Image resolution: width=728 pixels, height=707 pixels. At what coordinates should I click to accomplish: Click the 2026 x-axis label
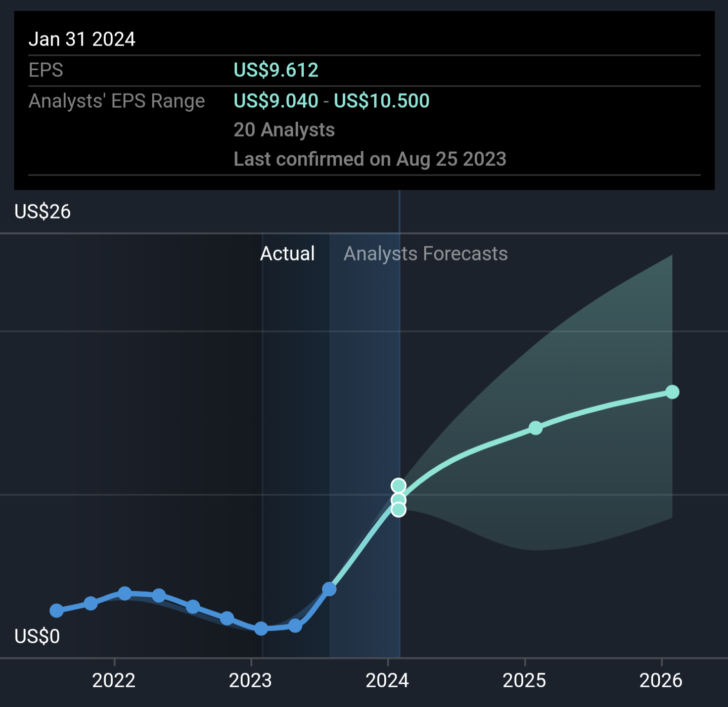pos(661,681)
